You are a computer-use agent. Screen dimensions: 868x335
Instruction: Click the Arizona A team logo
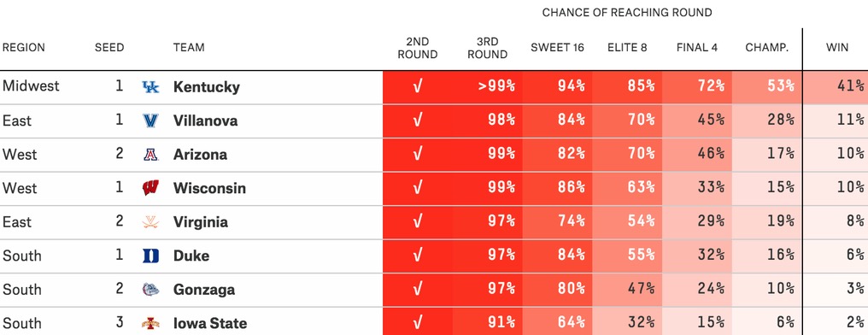150,155
